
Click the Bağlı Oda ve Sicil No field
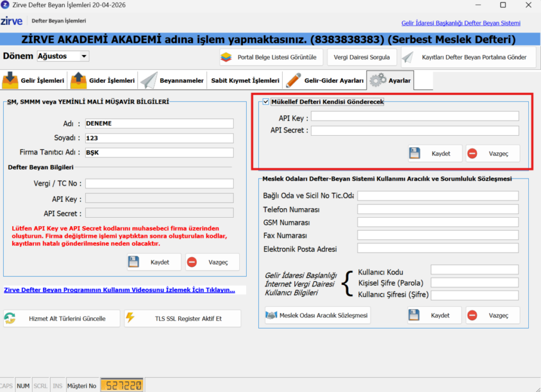438,196
